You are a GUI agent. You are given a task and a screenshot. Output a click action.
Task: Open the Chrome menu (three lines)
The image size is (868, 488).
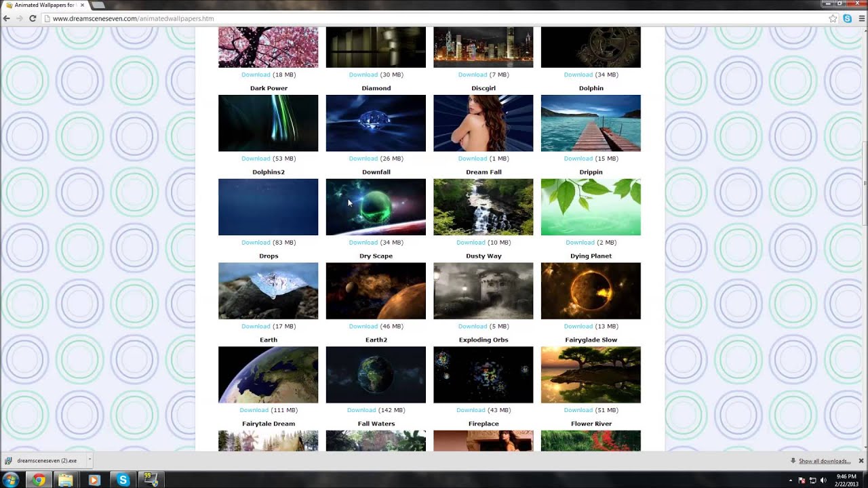click(861, 18)
